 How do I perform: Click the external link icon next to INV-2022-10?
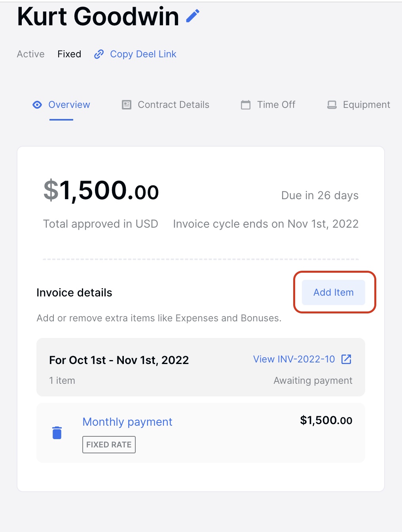tap(347, 359)
